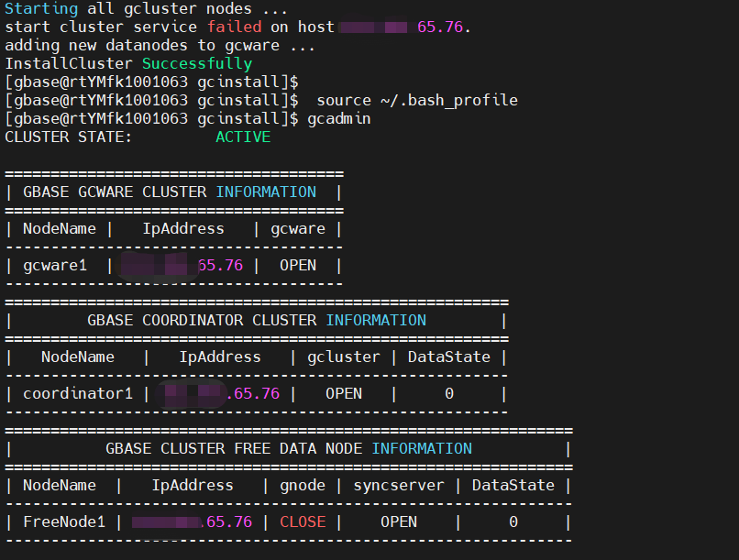Select the "FreeNode1" node name

[x=64, y=522]
